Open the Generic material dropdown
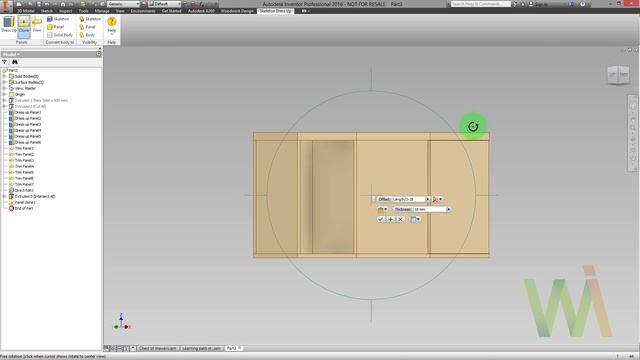The image size is (640, 360). pyautogui.click(x=123, y=4)
